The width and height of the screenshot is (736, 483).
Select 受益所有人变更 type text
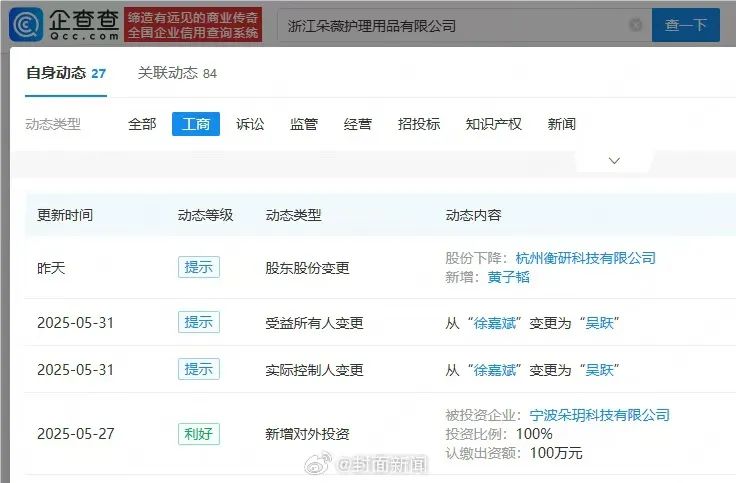coord(314,323)
